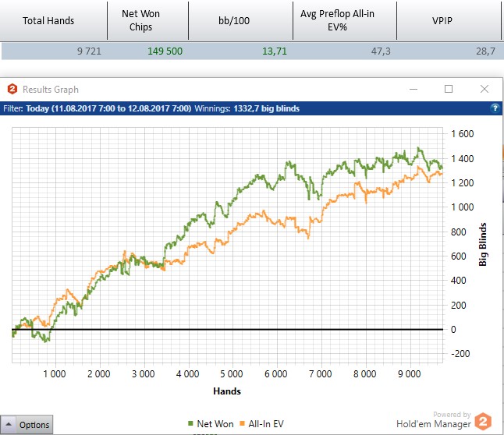Minimize the Results Graph window

(413, 89)
